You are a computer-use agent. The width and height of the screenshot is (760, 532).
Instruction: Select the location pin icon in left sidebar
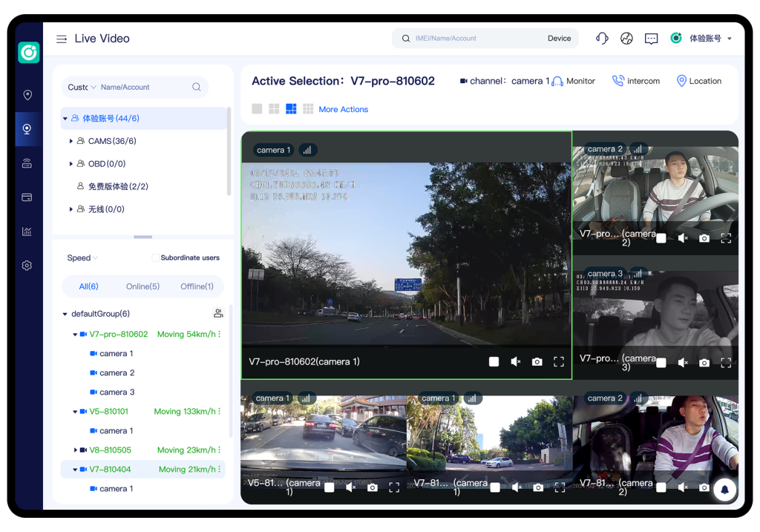point(27,95)
